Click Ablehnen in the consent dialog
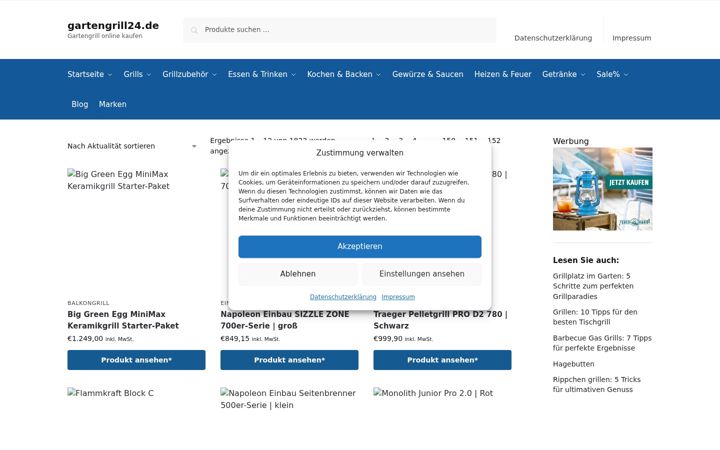Image resolution: width=720 pixels, height=450 pixels. (298, 274)
